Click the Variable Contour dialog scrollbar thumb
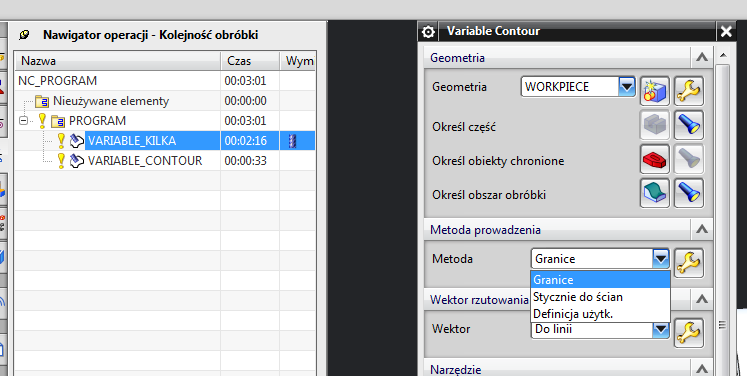This screenshot has height=376, width=749. pos(723,220)
